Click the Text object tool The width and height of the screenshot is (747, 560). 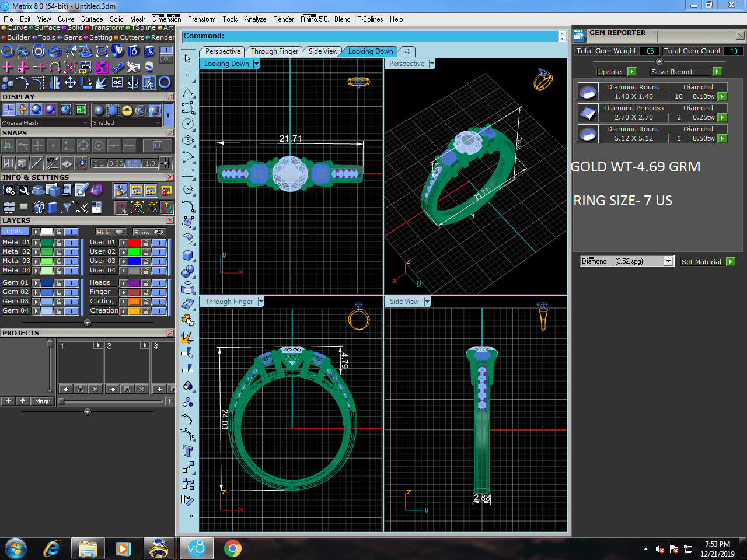[x=188, y=451]
